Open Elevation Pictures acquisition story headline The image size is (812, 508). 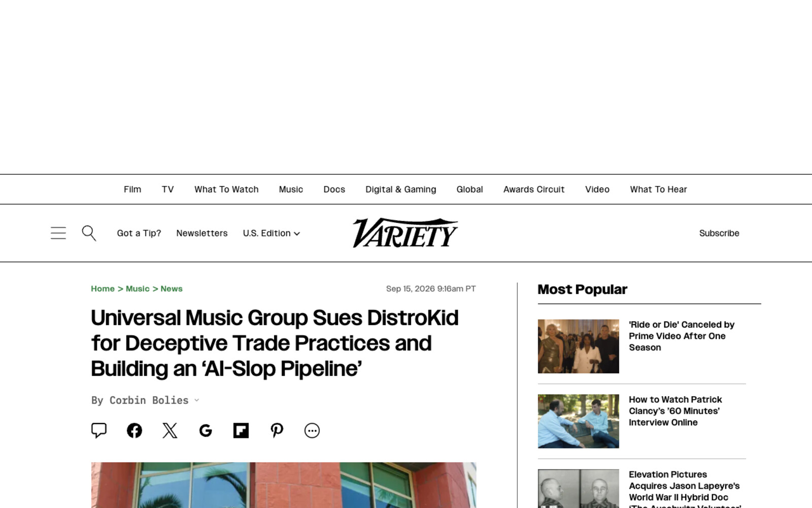[685, 488]
